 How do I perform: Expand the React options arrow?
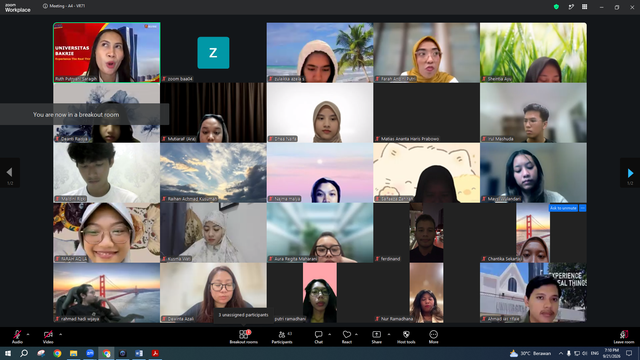pyautogui.click(x=356, y=334)
